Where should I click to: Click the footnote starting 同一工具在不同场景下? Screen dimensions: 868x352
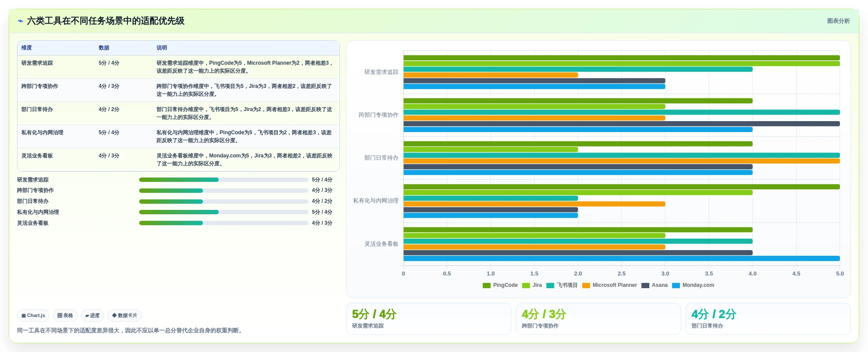[131, 331]
